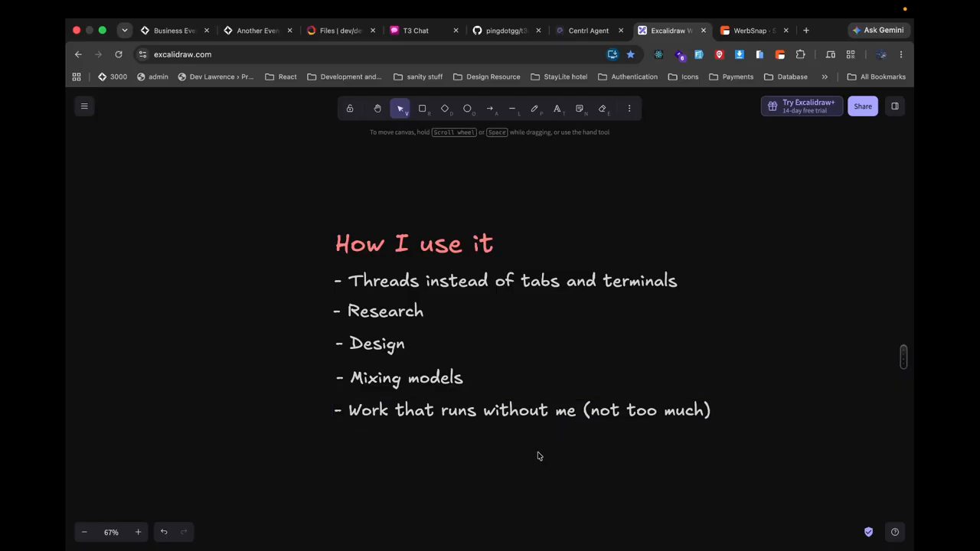Toggle the bookmark star icon
Viewport: 980px width, 551px height.
pos(630,54)
